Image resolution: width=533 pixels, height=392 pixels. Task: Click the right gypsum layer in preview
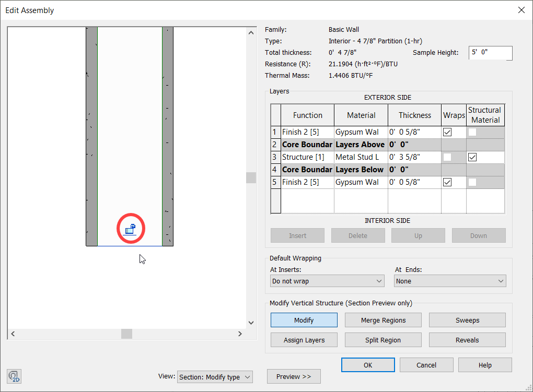coord(168,136)
